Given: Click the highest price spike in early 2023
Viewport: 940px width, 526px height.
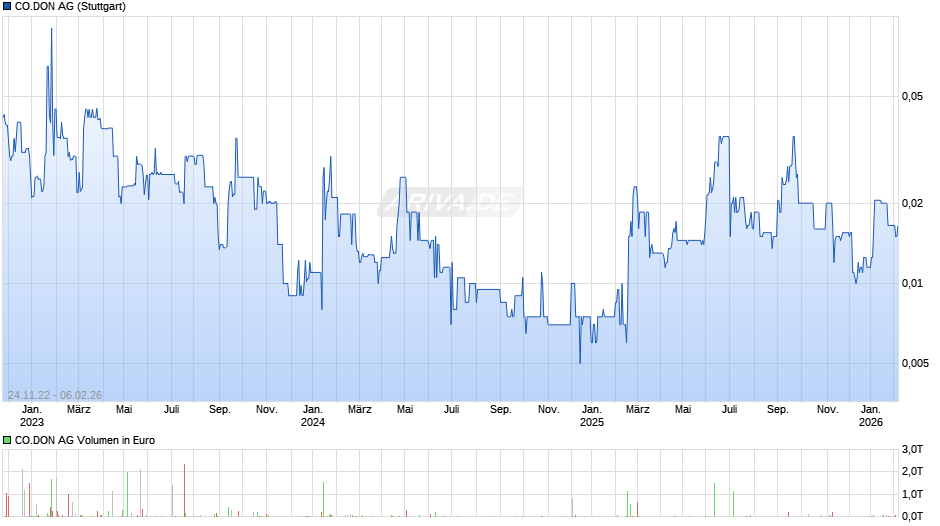Looking at the screenshot, I should coord(52,29).
